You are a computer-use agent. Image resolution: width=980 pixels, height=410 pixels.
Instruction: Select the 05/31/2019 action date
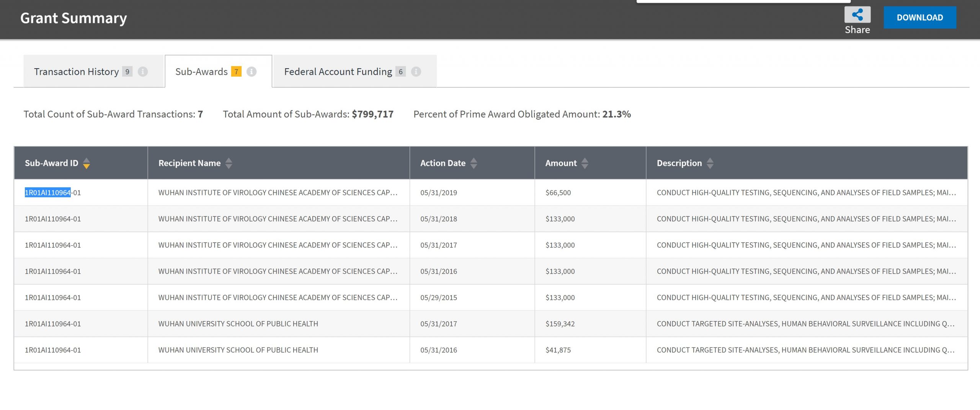(x=439, y=193)
